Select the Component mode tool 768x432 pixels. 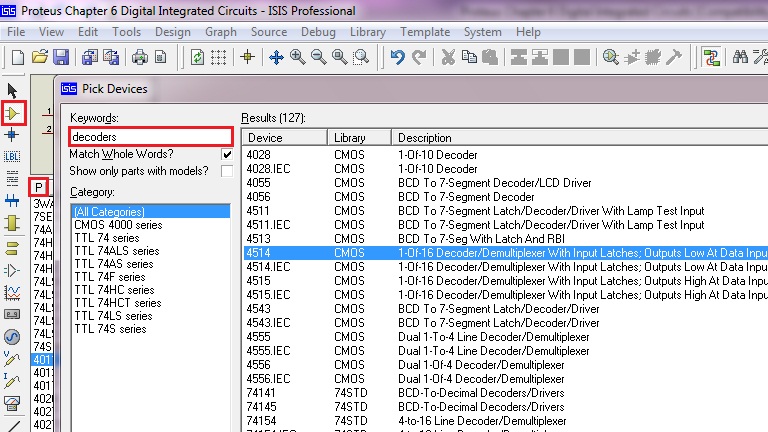(x=13, y=113)
